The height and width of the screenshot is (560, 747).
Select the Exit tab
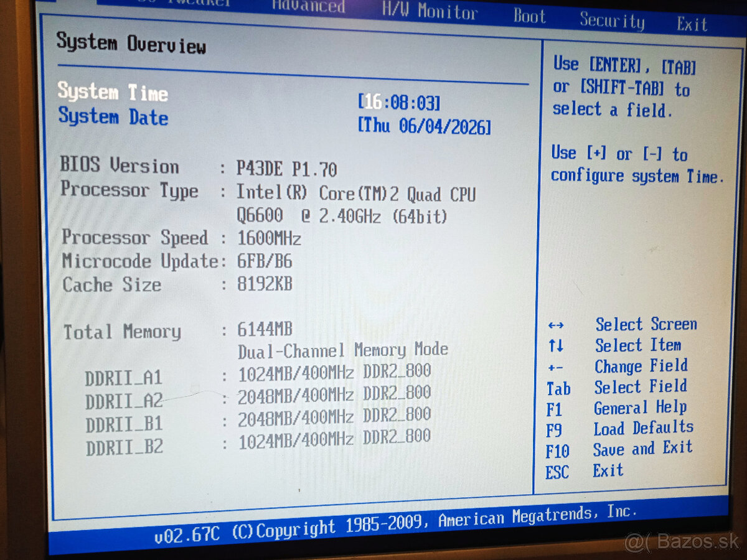692,25
